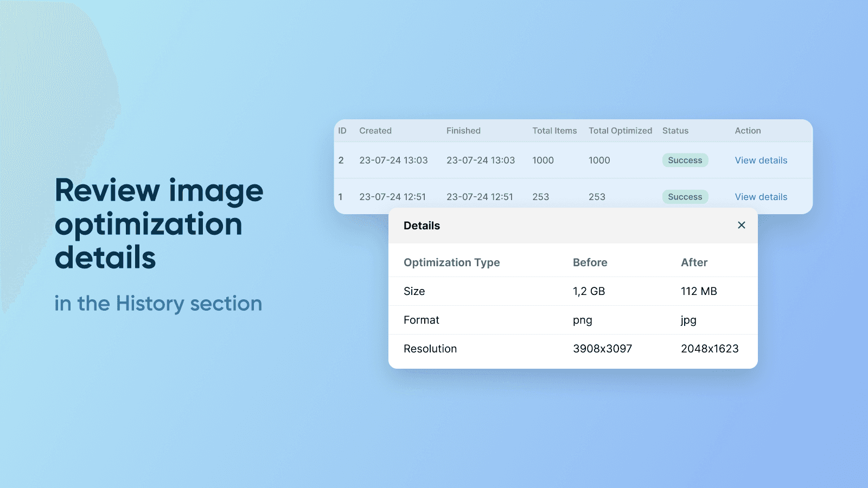Open View details for job ID 2
Screen dimensions: 868x488
coord(761,160)
